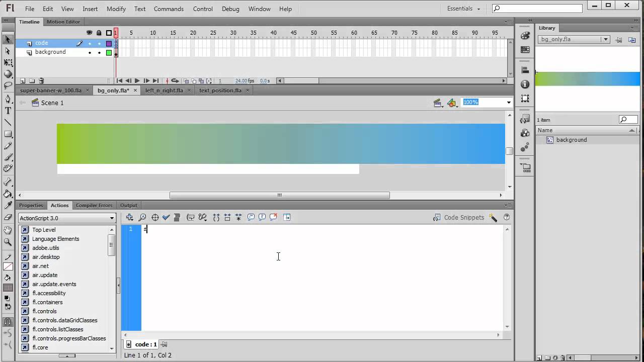Expand the Top Level actions category

[x=44, y=230]
